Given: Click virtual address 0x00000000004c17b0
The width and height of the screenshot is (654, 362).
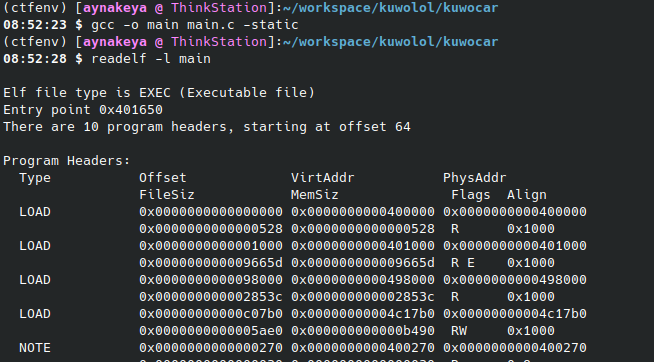Looking at the screenshot, I should (x=362, y=314).
